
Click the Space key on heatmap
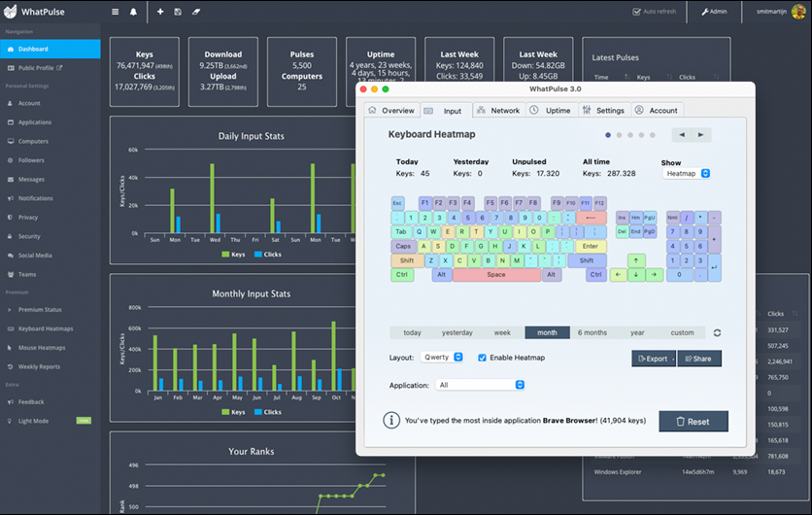496,275
